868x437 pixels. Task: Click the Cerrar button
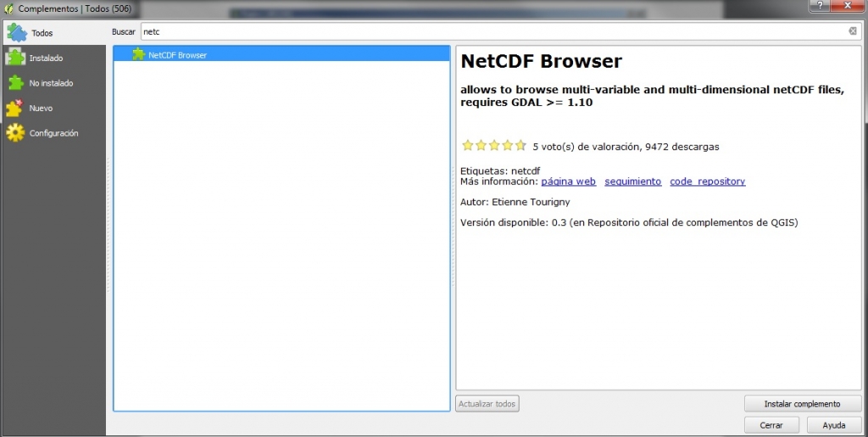click(771, 425)
